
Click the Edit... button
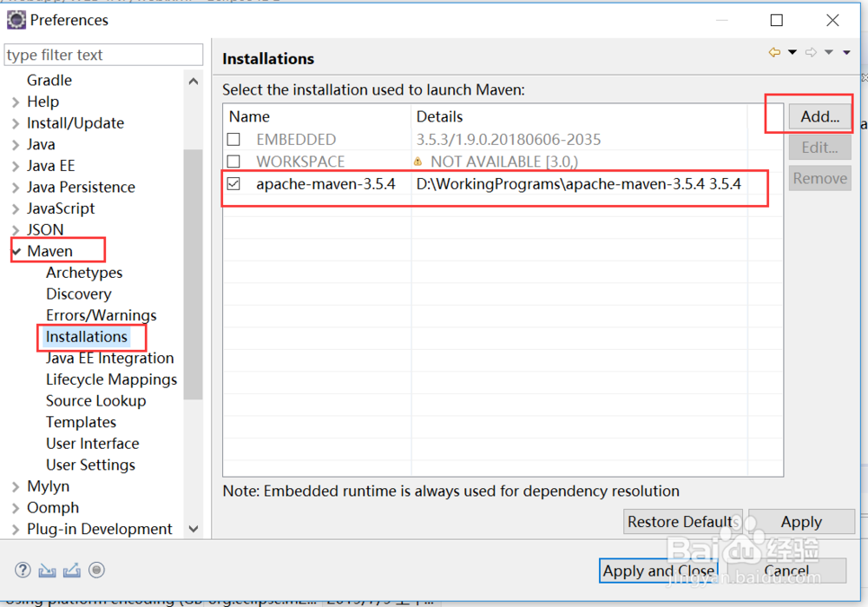click(x=820, y=148)
